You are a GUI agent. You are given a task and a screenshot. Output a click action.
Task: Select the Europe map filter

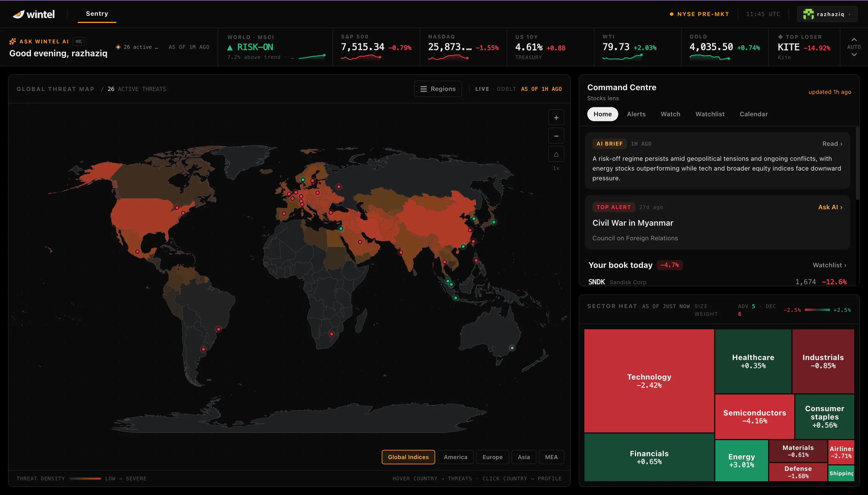pyautogui.click(x=492, y=457)
